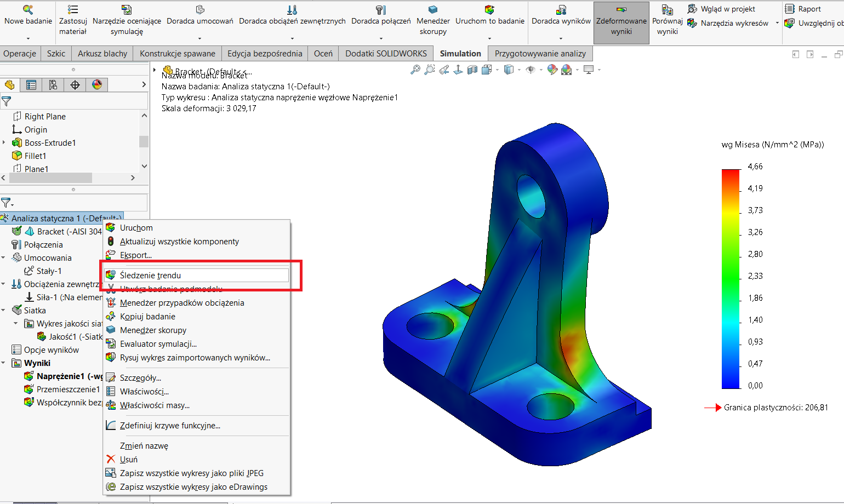
Task: Click the View Orientation cube icon
Action: tap(486, 70)
